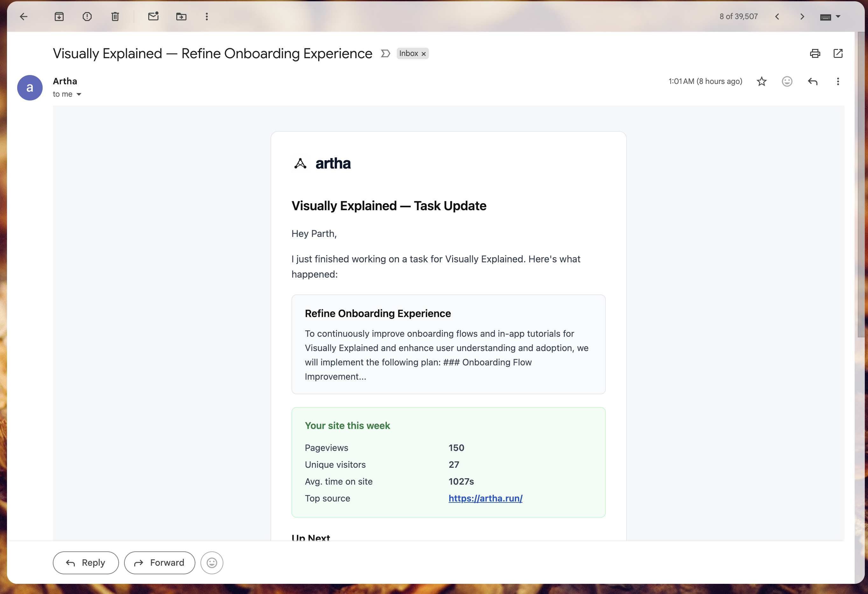
Task: Open the Move to folder icon
Action: (x=181, y=17)
